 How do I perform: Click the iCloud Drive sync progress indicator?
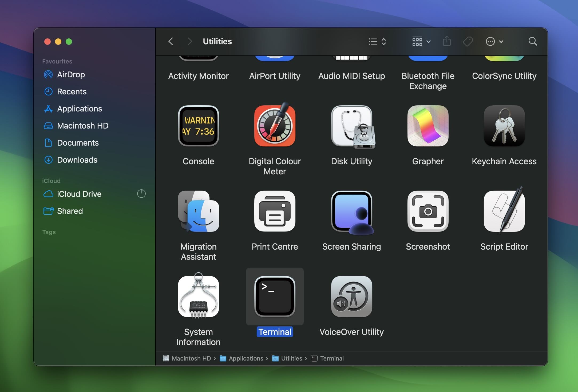(x=141, y=194)
